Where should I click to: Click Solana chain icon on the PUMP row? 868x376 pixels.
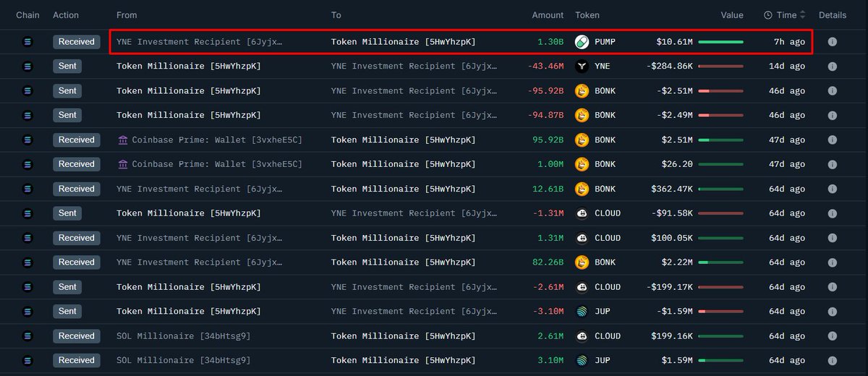(28, 42)
